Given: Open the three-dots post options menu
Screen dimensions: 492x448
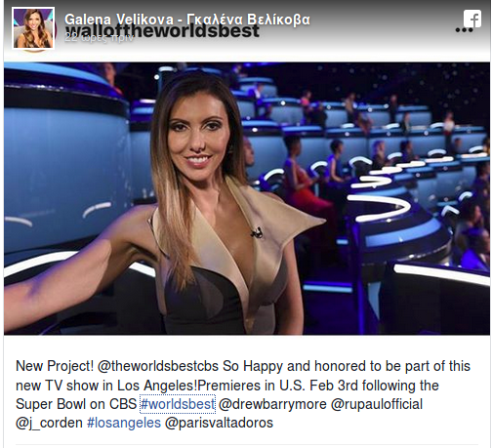Looking at the screenshot, I should coord(464,30).
